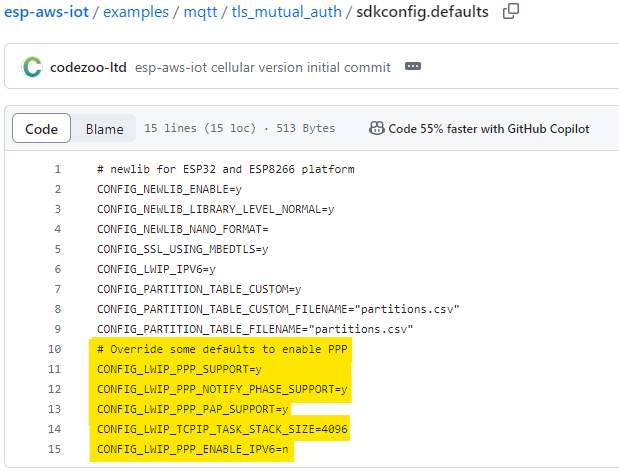Click CONFIG_NEWLIB_ENABLE=y code line

[169, 190]
